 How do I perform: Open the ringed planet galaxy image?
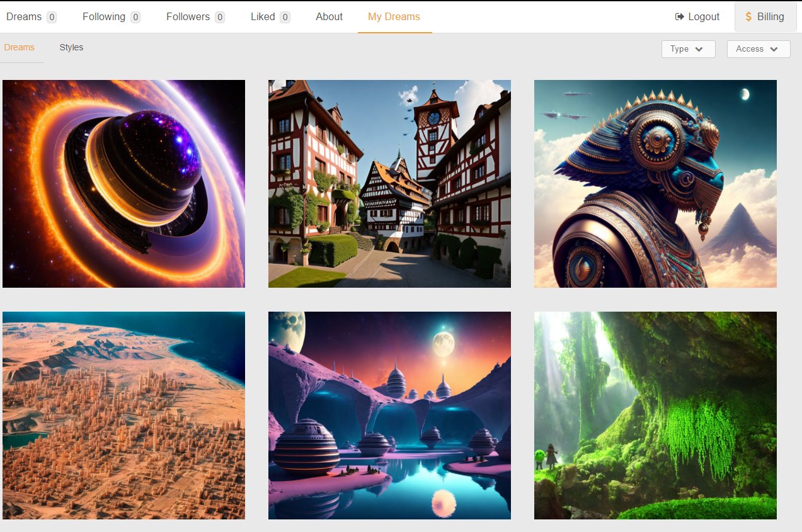pyautogui.click(x=123, y=184)
